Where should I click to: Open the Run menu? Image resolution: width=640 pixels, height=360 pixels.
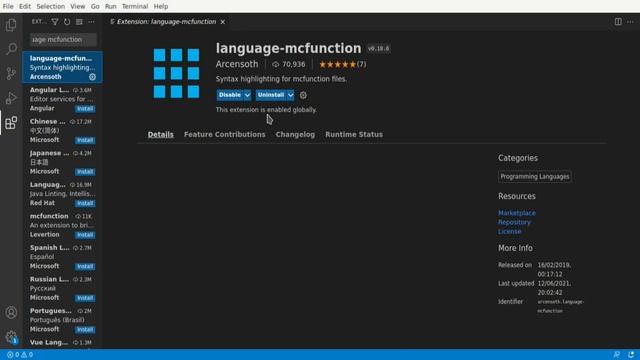coord(111,7)
